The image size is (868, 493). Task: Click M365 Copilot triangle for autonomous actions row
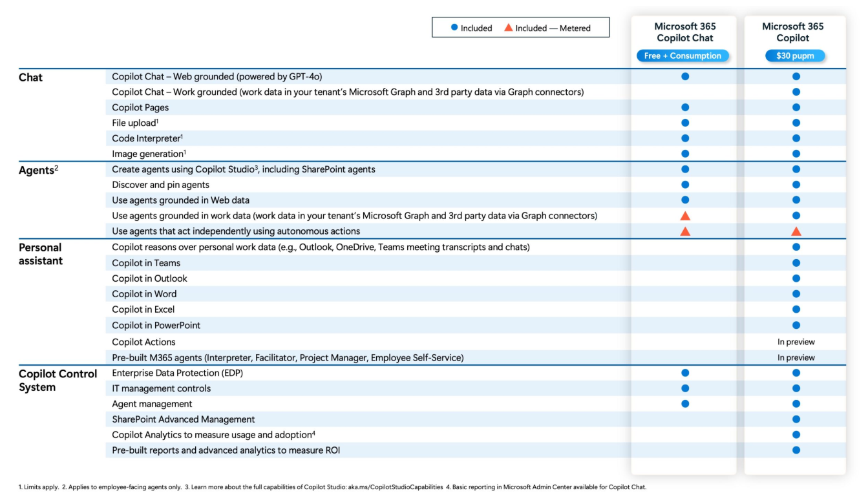(796, 231)
